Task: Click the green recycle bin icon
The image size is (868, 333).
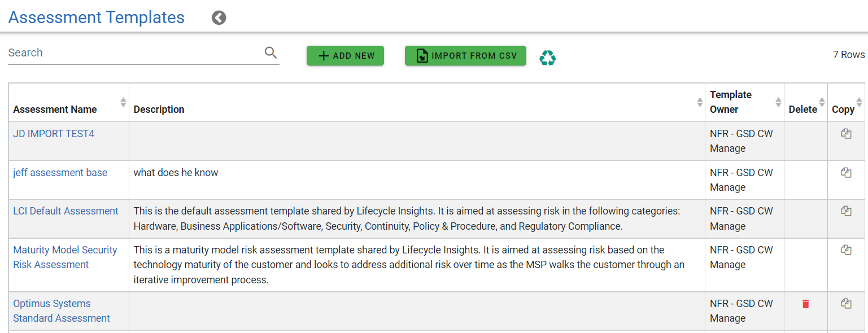Action: (x=547, y=57)
